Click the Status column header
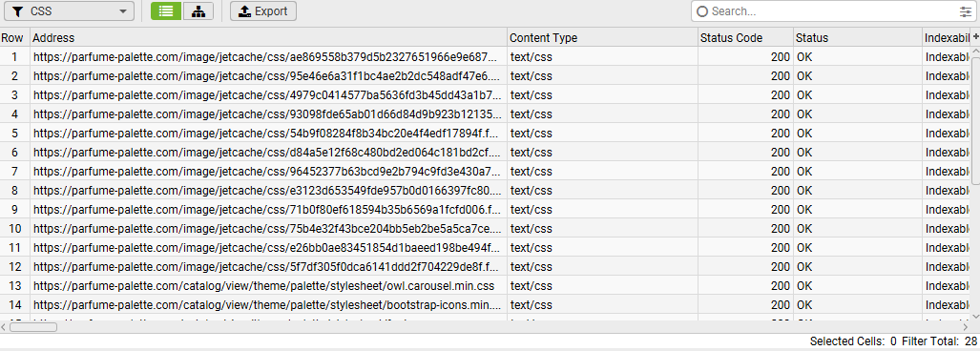 point(858,37)
